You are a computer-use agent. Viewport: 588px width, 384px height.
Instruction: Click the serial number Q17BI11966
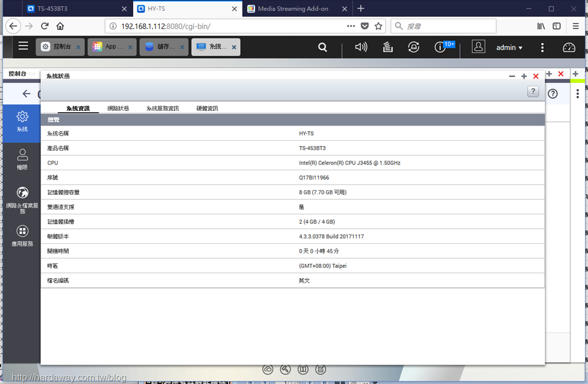(314, 178)
